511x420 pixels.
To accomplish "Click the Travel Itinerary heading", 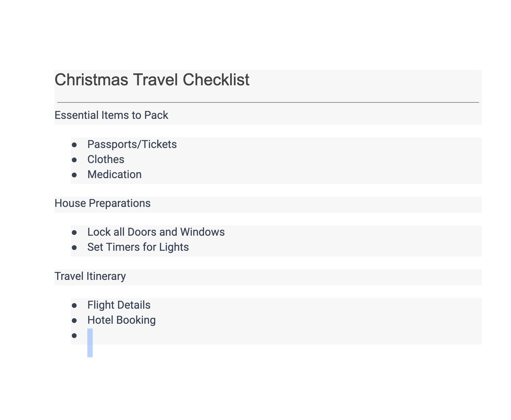I will coord(90,276).
